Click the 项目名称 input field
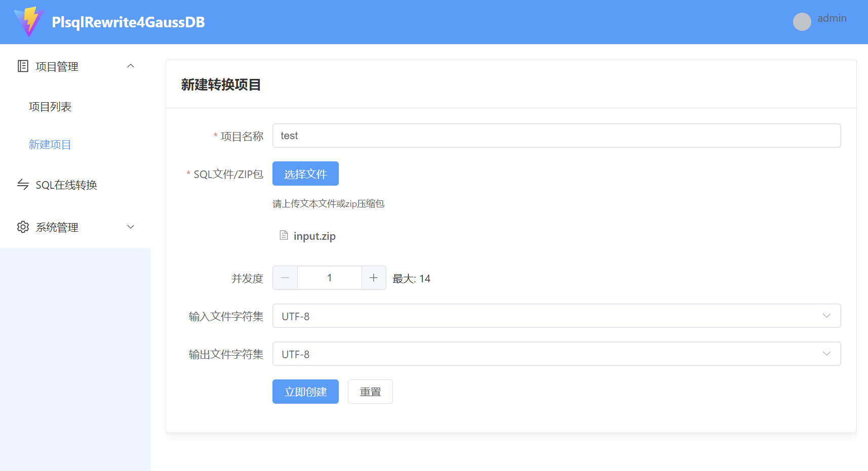The width and height of the screenshot is (868, 471). 557,136
